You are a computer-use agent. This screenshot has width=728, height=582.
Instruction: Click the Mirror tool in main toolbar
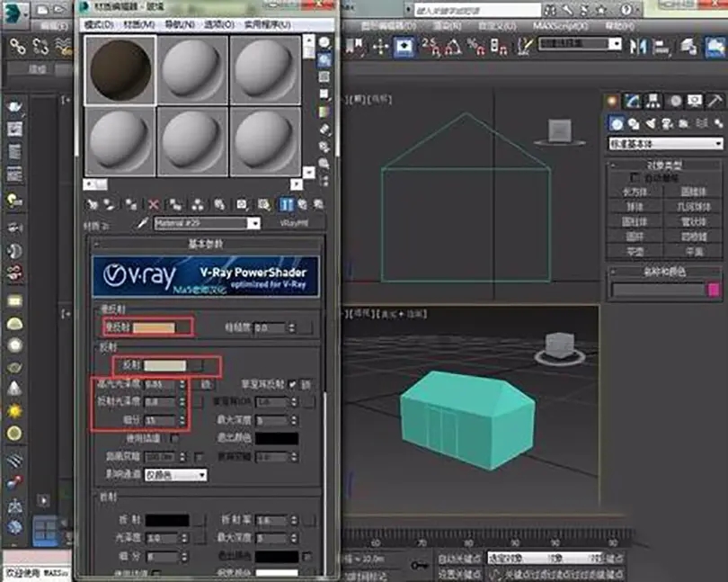point(638,47)
